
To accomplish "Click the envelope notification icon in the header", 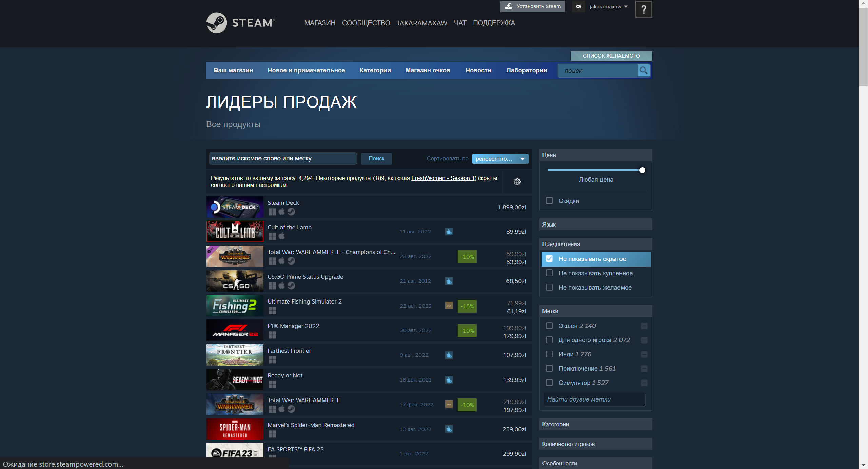I will 578,6.
